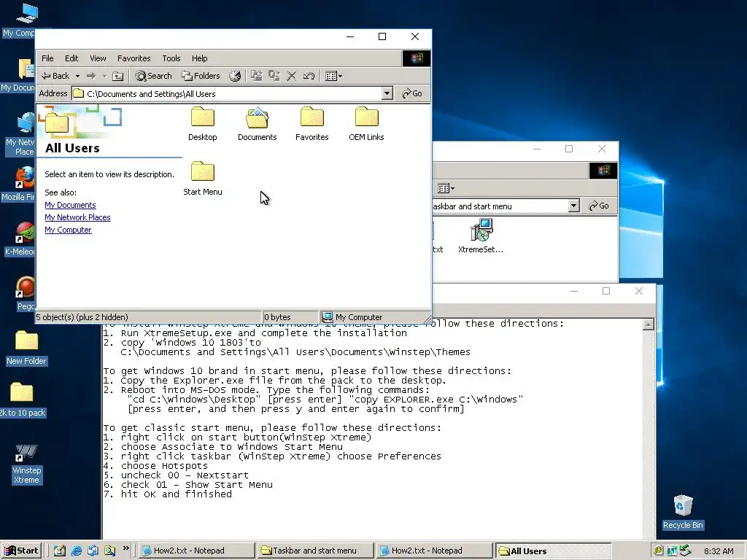Click the Move To toolbar icon

(x=257, y=76)
